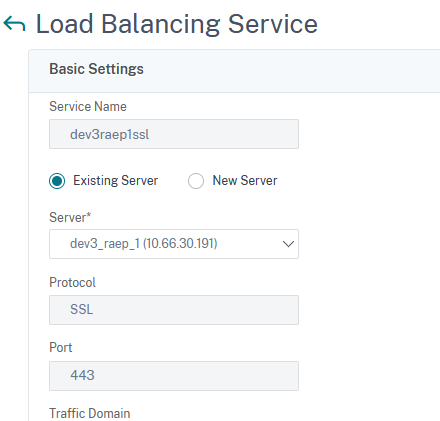
Task: Click the back arrow icon
Action: click(14, 24)
